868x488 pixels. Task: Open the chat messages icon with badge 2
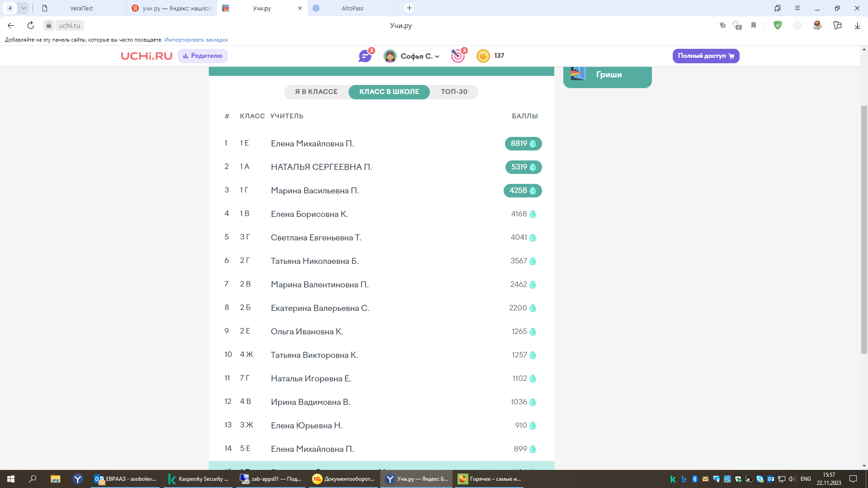365,56
